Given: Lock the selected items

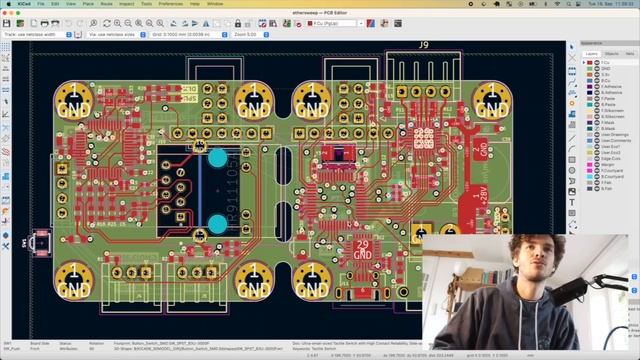Looking at the screenshot, I should pyautogui.click(x=238, y=23).
